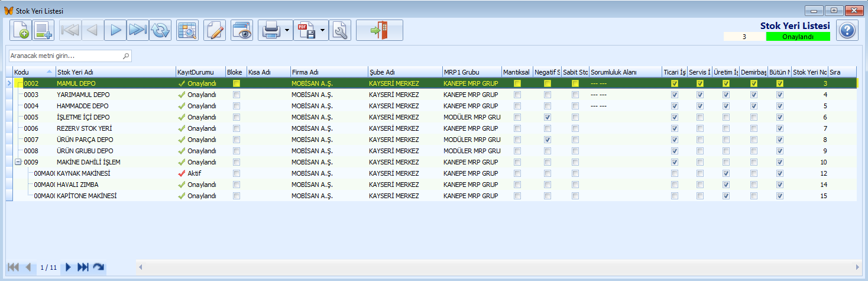Screen dimensions: 868x281
Task: Open settings with the wrench document icon
Action: 340,30
